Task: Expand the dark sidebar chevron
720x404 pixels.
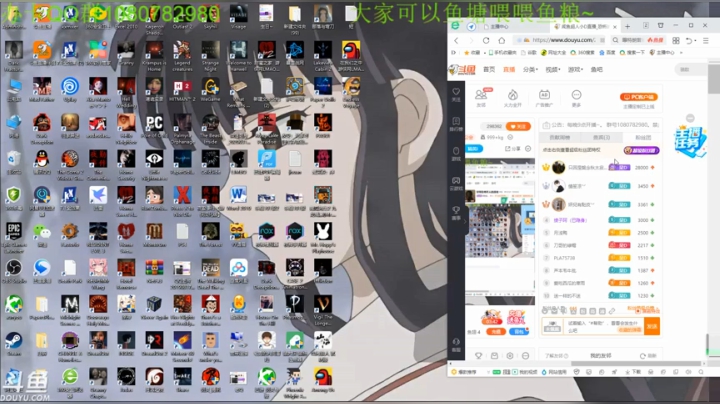Action: point(465,221)
